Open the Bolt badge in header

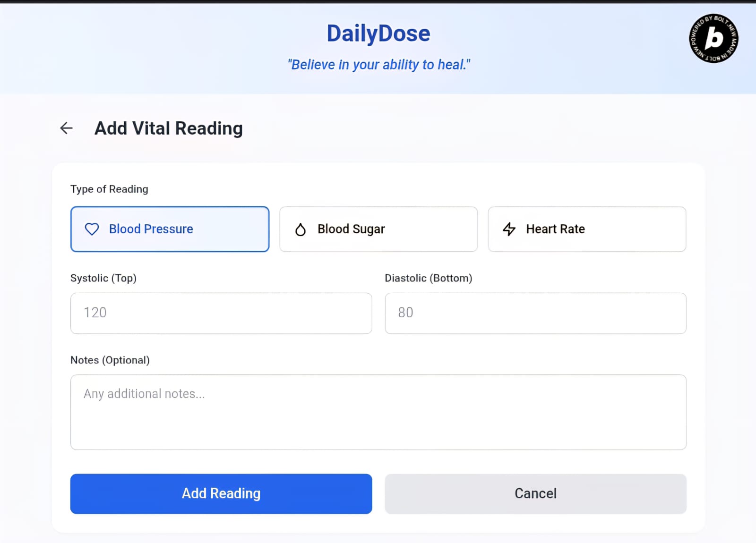pos(713,38)
